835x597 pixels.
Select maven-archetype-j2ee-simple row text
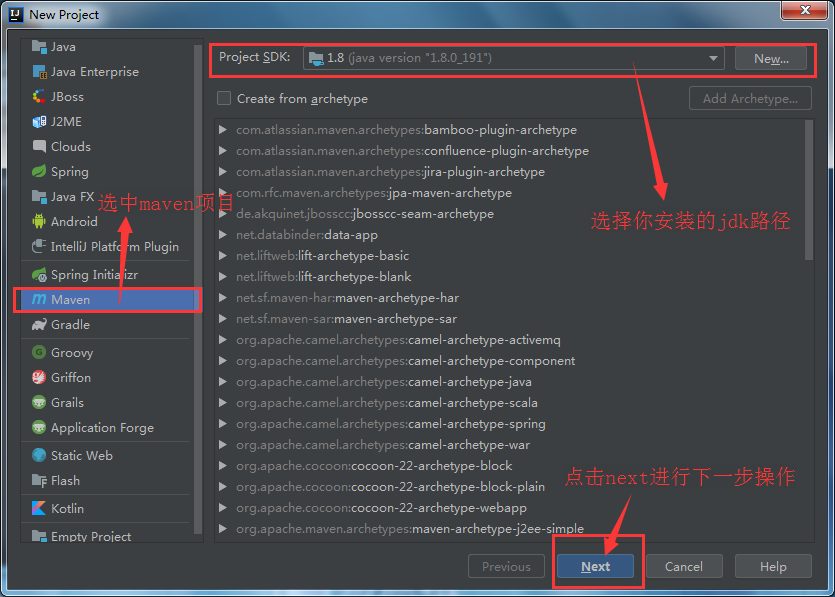coord(410,529)
